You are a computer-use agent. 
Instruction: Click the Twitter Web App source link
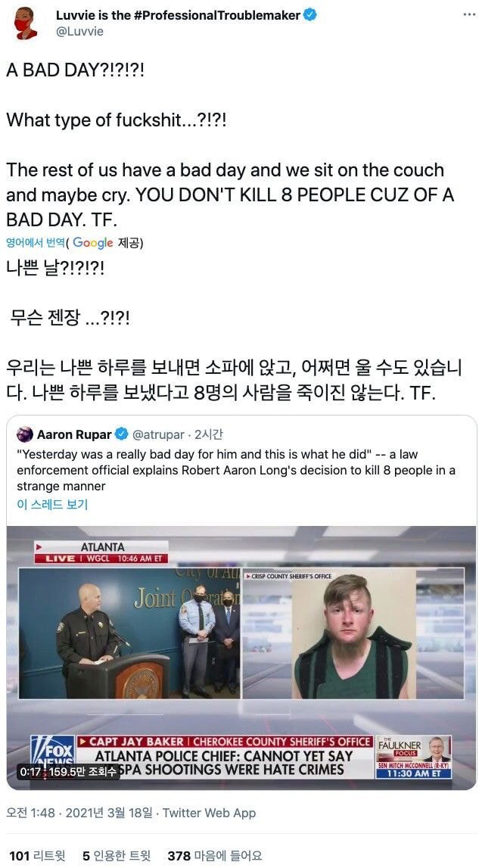pos(210,813)
